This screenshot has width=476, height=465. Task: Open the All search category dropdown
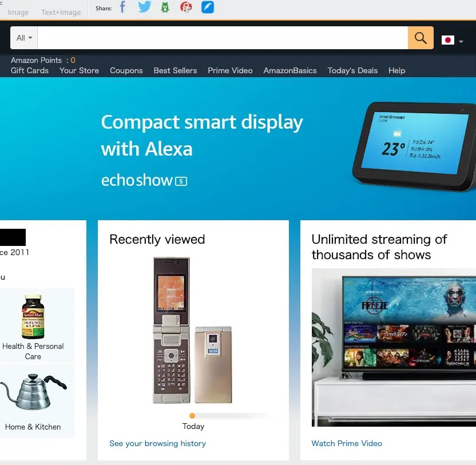(24, 38)
